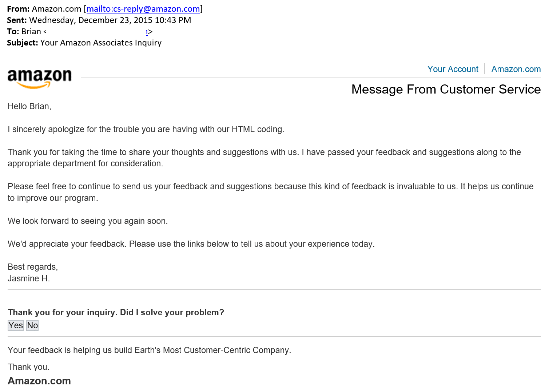
Task: Click the Did I solve your problem question
Action: point(116,312)
